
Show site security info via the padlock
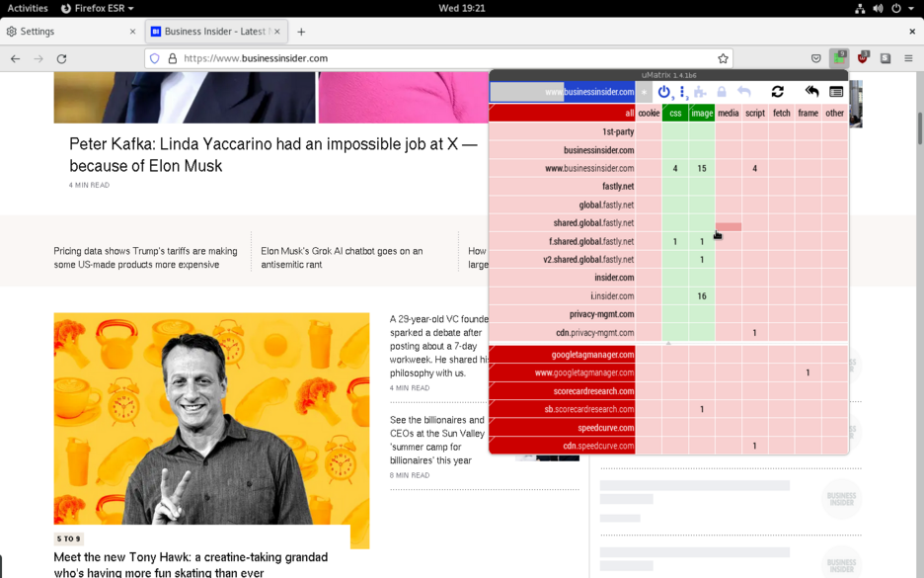[173, 58]
